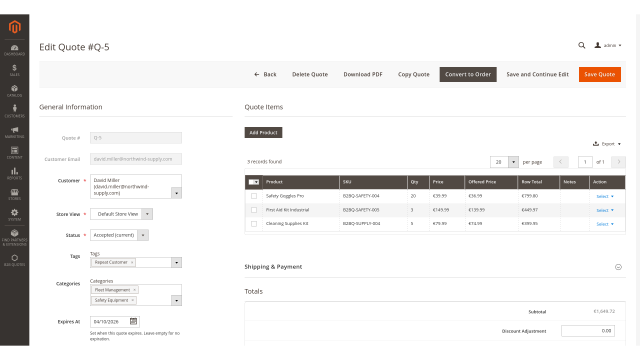Click the Customer Email field
Screen dimensions: 640x360
(136, 159)
